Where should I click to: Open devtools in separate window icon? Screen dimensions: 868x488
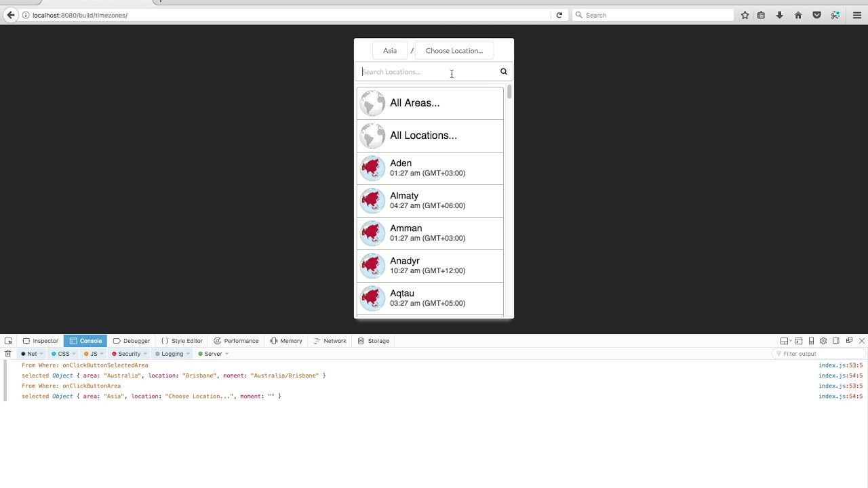(x=849, y=341)
